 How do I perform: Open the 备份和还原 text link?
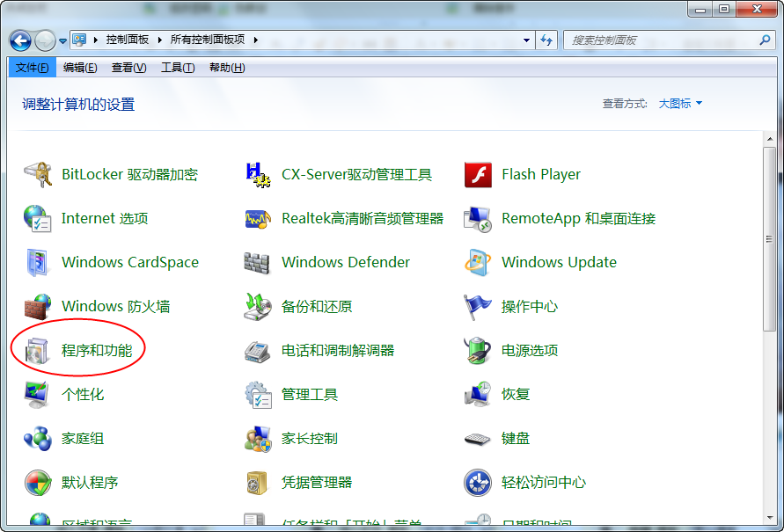click(x=317, y=306)
